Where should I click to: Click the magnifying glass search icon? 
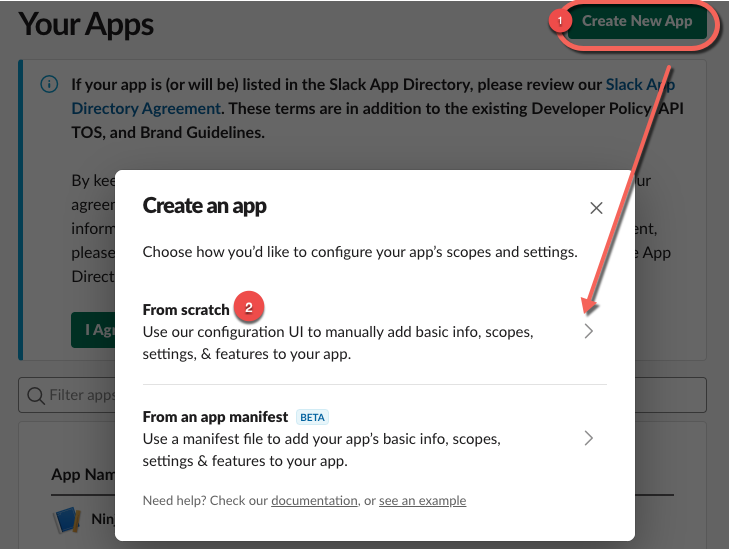pos(36,395)
